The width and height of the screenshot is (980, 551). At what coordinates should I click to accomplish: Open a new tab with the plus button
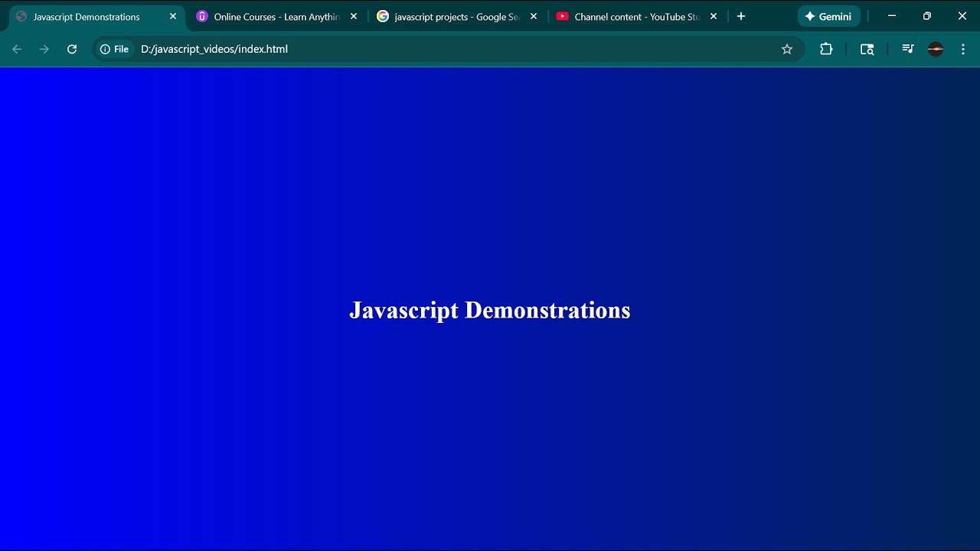(741, 16)
